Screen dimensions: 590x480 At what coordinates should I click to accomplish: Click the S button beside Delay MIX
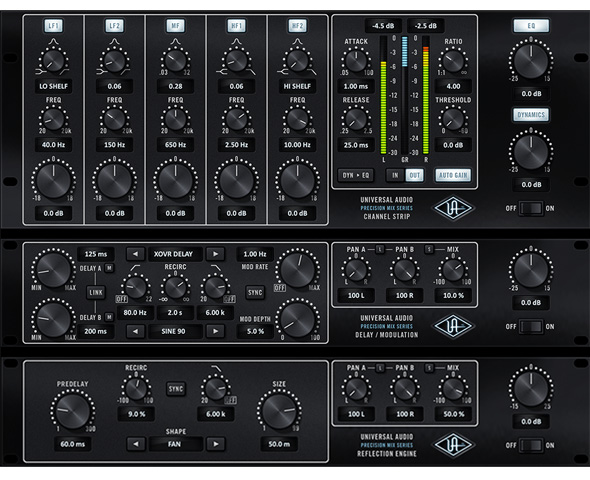coord(429,249)
